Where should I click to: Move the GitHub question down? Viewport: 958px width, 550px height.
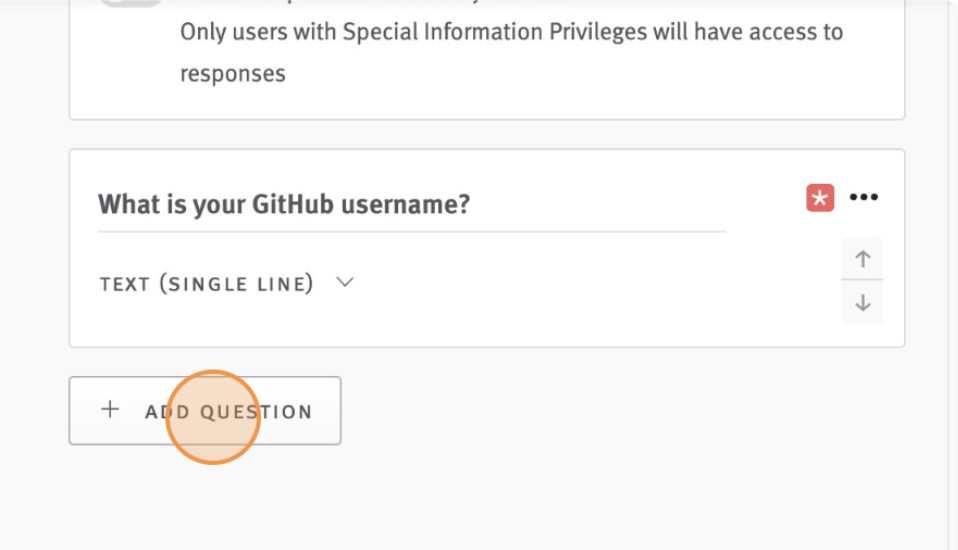[x=862, y=302]
